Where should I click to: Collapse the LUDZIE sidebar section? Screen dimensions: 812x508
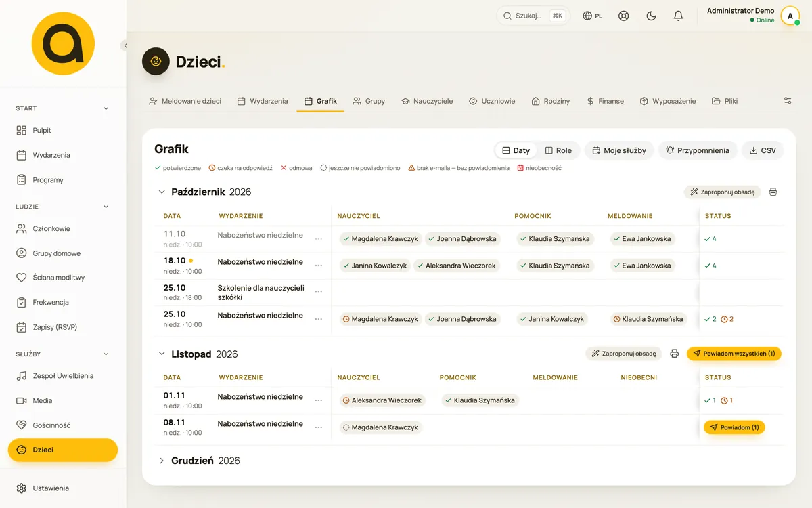click(x=106, y=207)
